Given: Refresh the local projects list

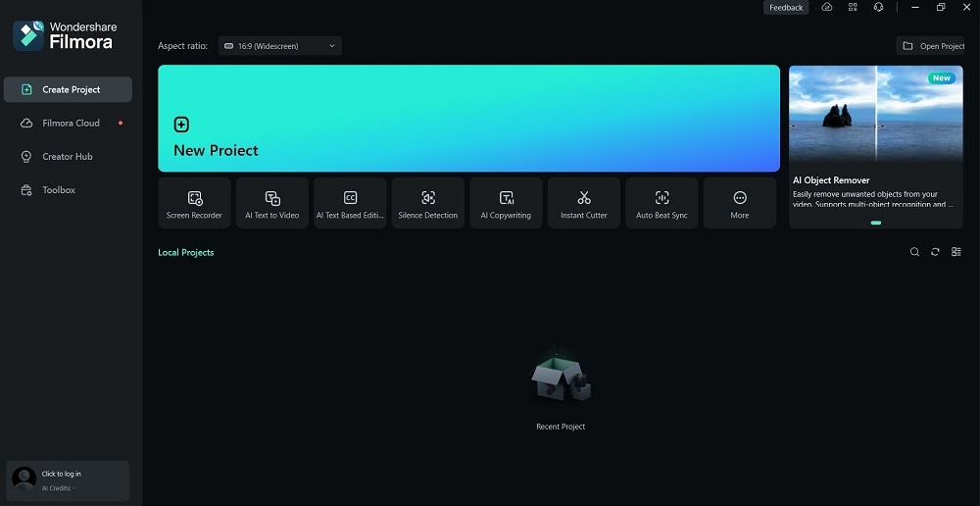Looking at the screenshot, I should click(935, 252).
